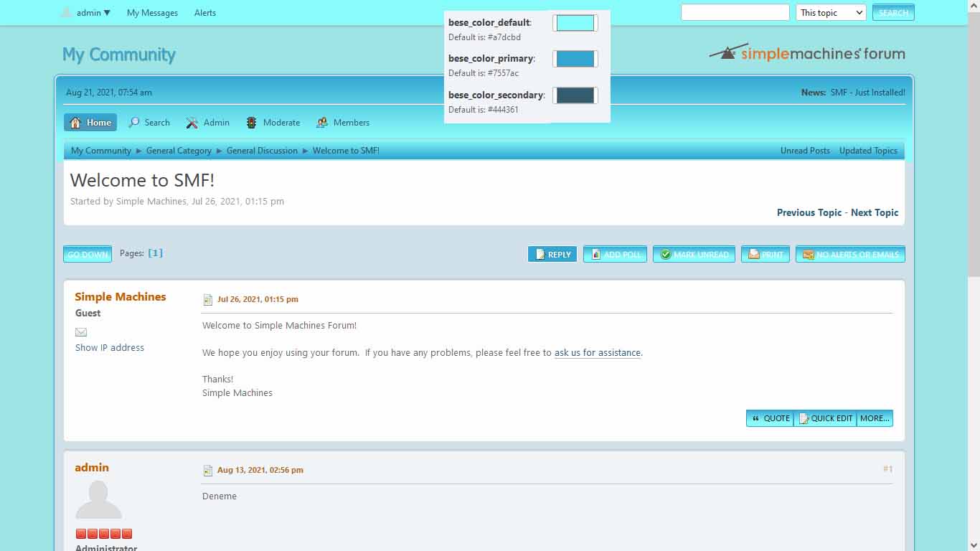The height and width of the screenshot is (551, 980).
Task: Click the house icon on Home tab
Action: (x=75, y=123)
